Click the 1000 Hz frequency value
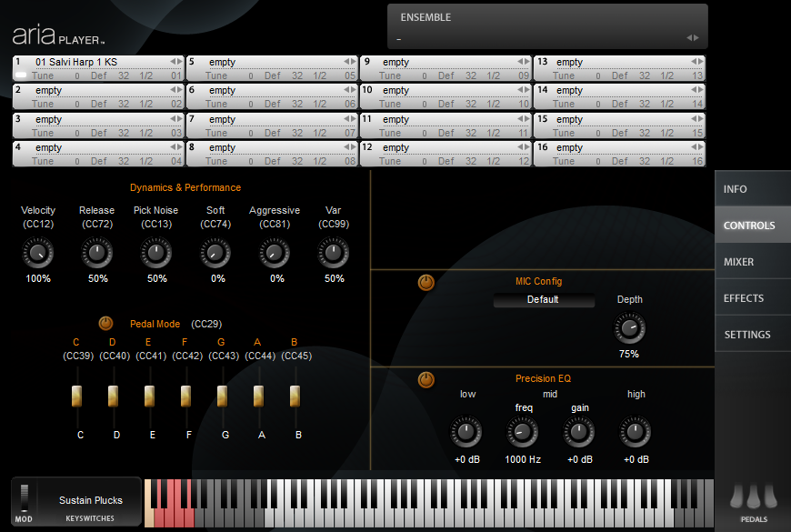 (523, 459)
